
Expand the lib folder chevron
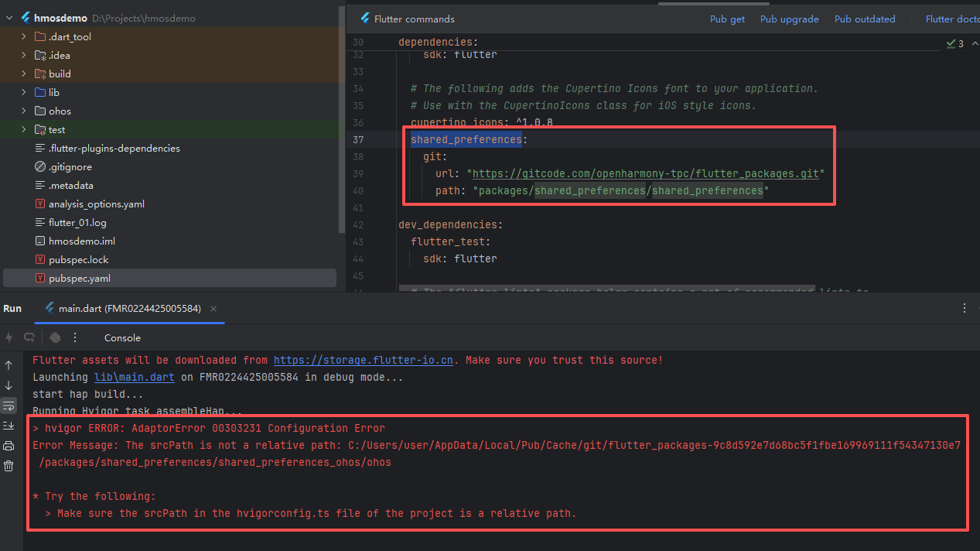click(24, 92)
